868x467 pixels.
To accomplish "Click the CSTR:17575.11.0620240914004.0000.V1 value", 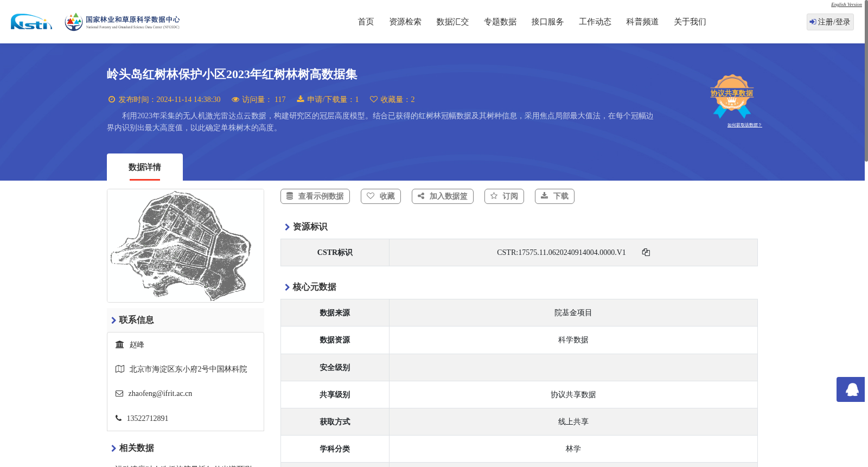I will (x=561, y=253).
